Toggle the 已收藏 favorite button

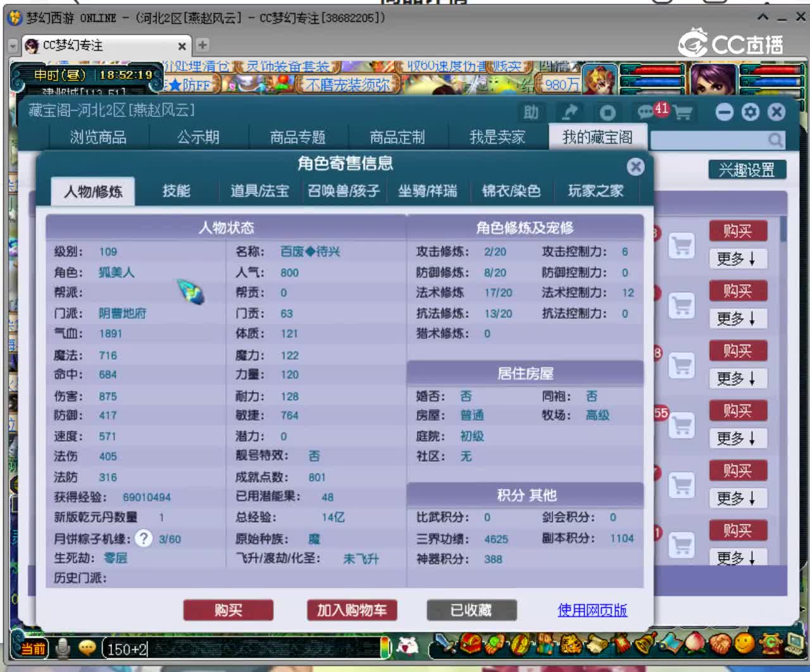[x=471, y=610]
